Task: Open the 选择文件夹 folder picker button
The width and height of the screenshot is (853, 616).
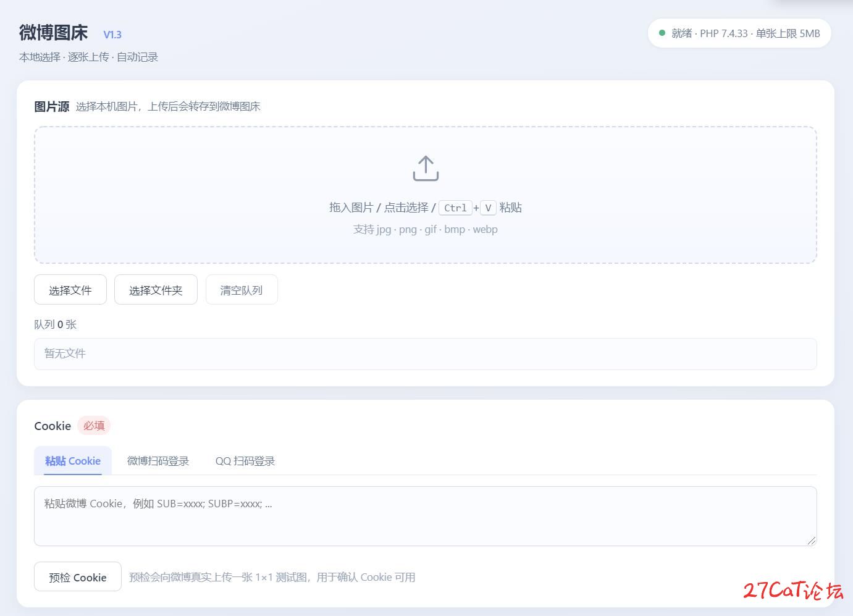Action: (x=156, y=290)
